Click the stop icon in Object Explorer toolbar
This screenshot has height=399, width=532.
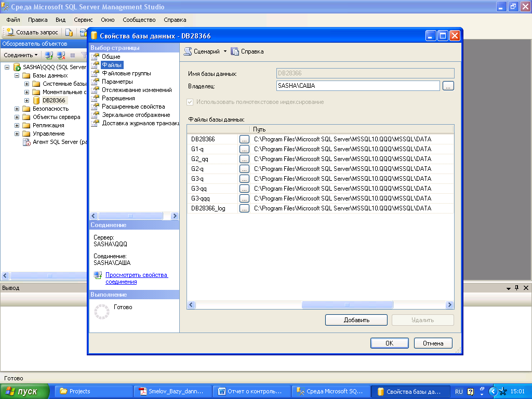tap(73, 55)
